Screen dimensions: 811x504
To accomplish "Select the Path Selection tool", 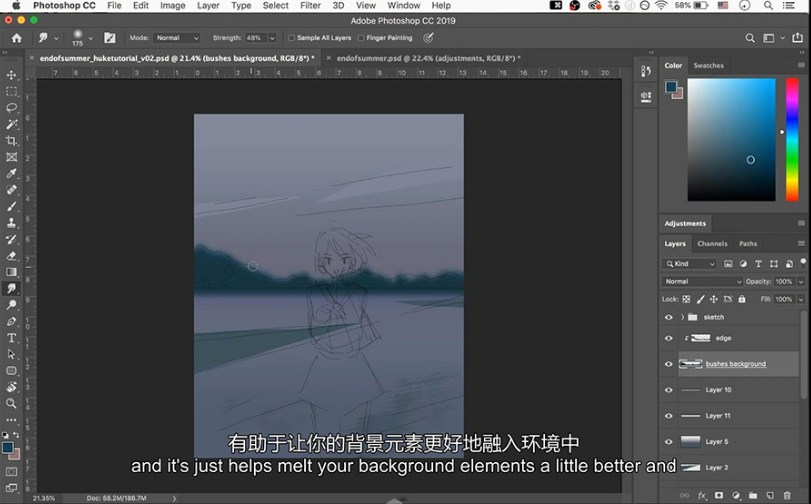I will click(x=11, y=354).
